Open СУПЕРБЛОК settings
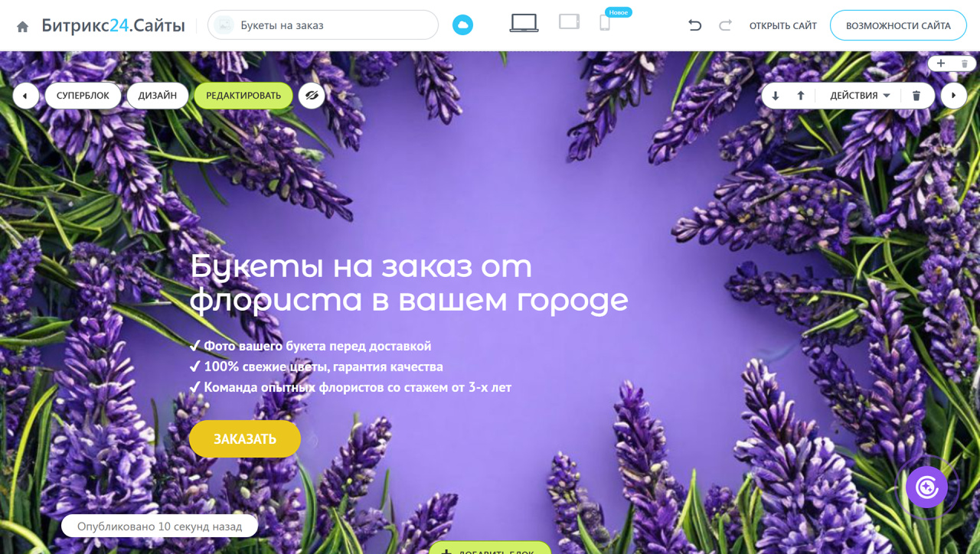Viewport: 980px width, 554px height. (83, 96)
